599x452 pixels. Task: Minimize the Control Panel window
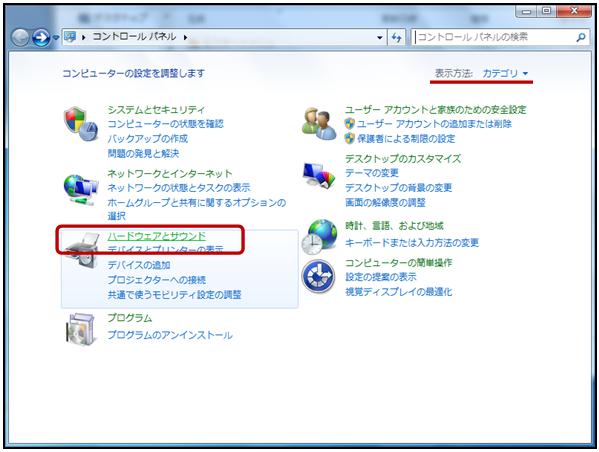click(x=527, y=11)
